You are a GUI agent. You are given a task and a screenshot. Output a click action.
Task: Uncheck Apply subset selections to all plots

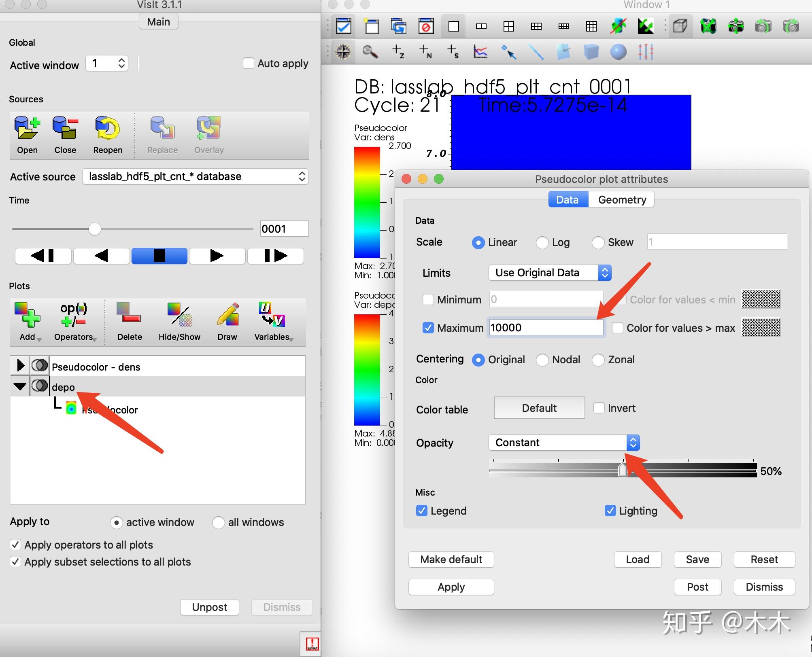coord(15,562)
